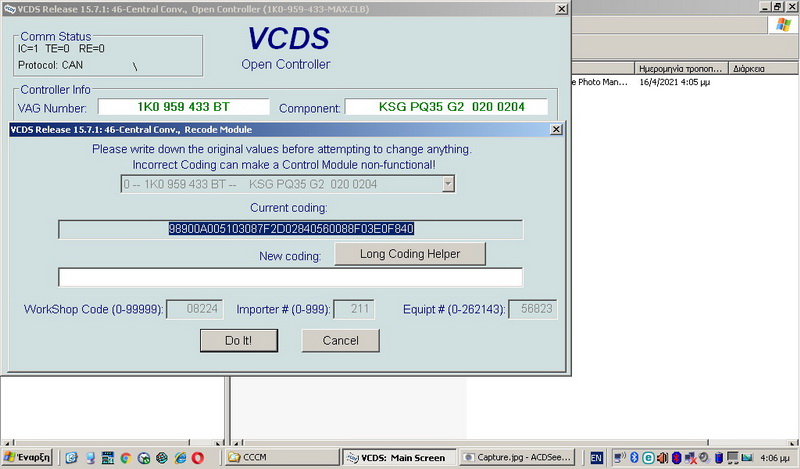Click the volume speaker tray icon
The height and width of the screenshot is (469, 800).
point(662,458)
